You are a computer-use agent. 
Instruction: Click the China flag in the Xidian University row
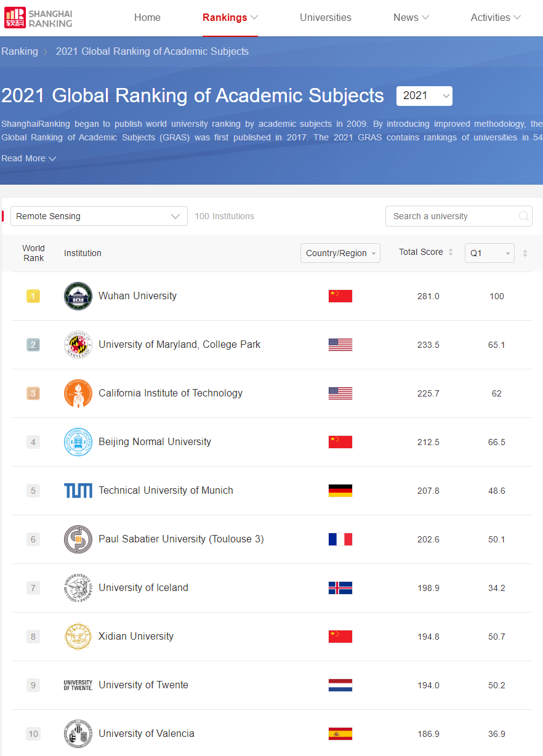[x=340, y=637]
